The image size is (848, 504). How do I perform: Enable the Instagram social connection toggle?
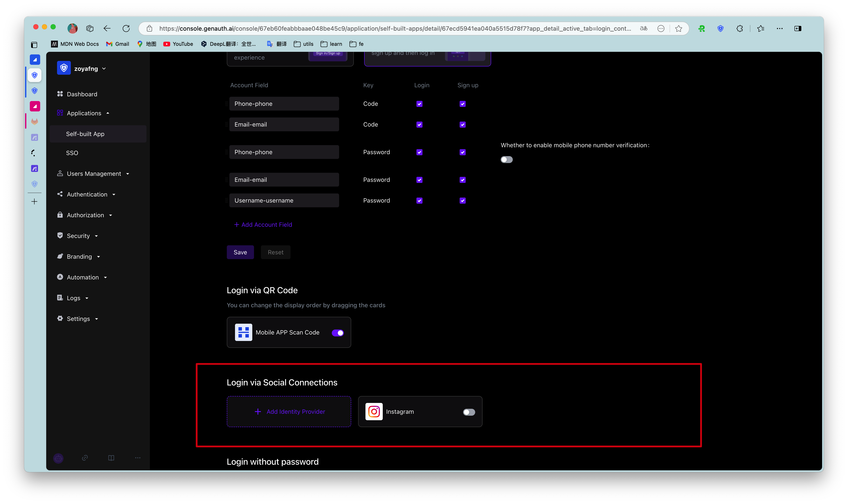click(x=469, y=412)
